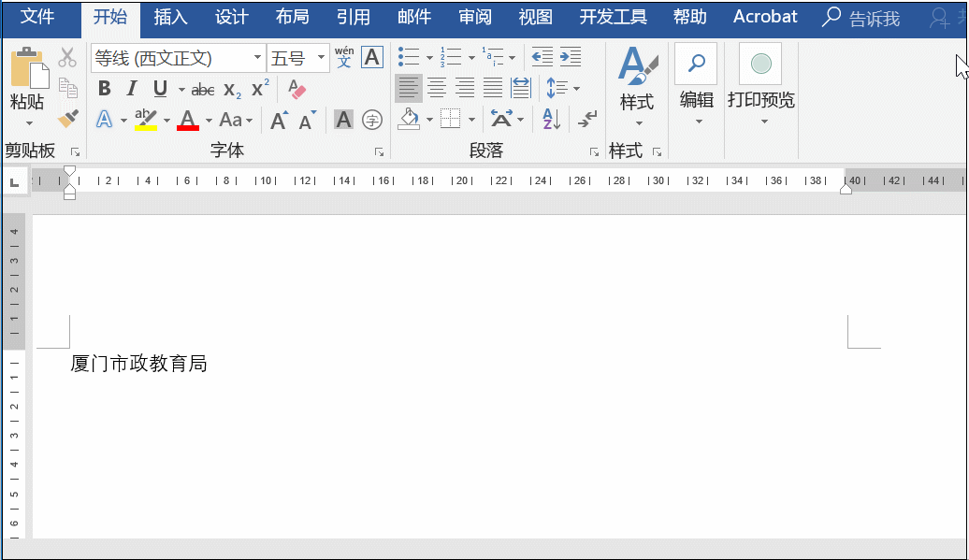
Task: Open the font size 五号 dropdown
Action: (322, 58)
